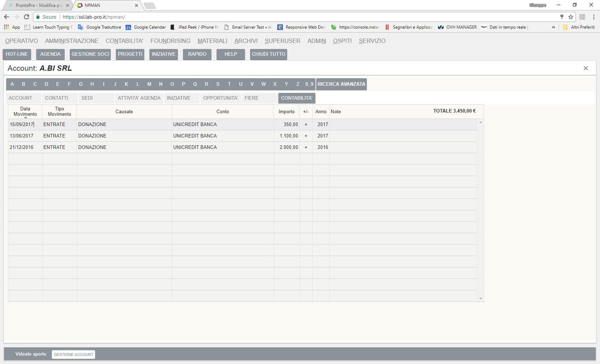Switch to the ACCOUNT tab
The image size is (600, 364).
pos(24,98)
